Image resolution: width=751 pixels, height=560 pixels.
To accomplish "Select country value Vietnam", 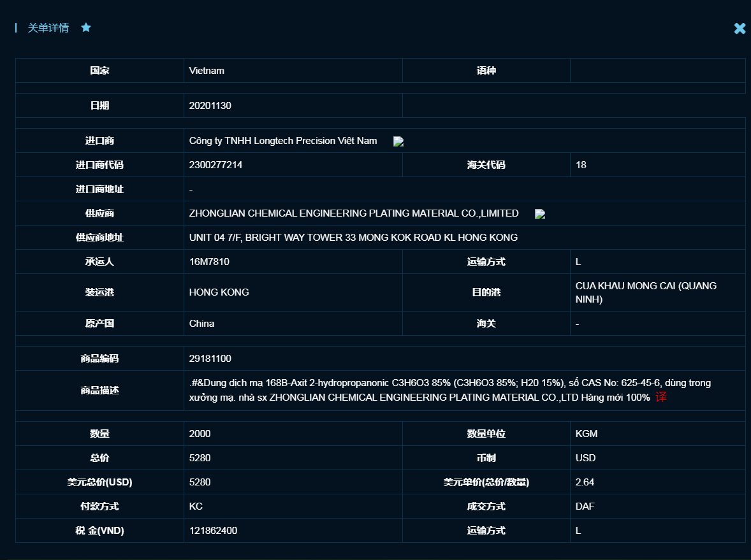I will (207, 70).
